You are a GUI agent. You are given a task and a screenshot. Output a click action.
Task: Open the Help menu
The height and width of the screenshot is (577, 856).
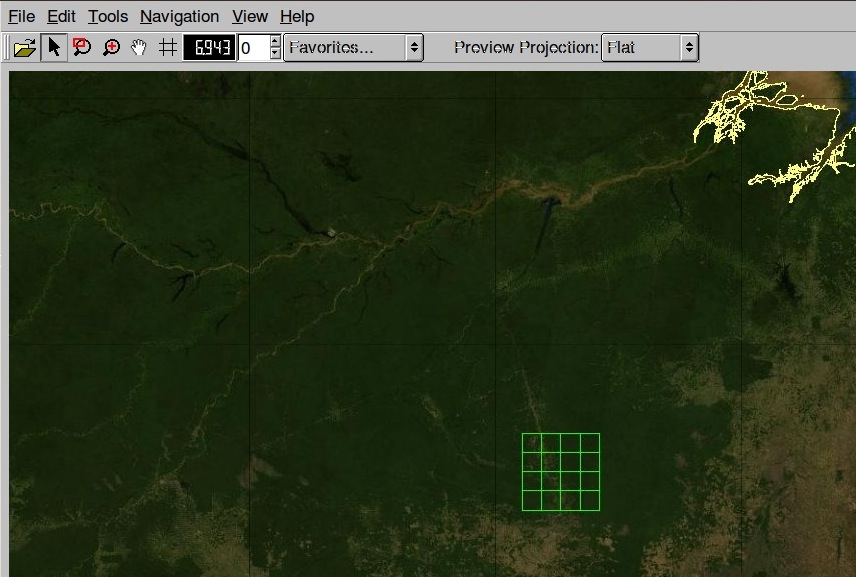[296, 16]
